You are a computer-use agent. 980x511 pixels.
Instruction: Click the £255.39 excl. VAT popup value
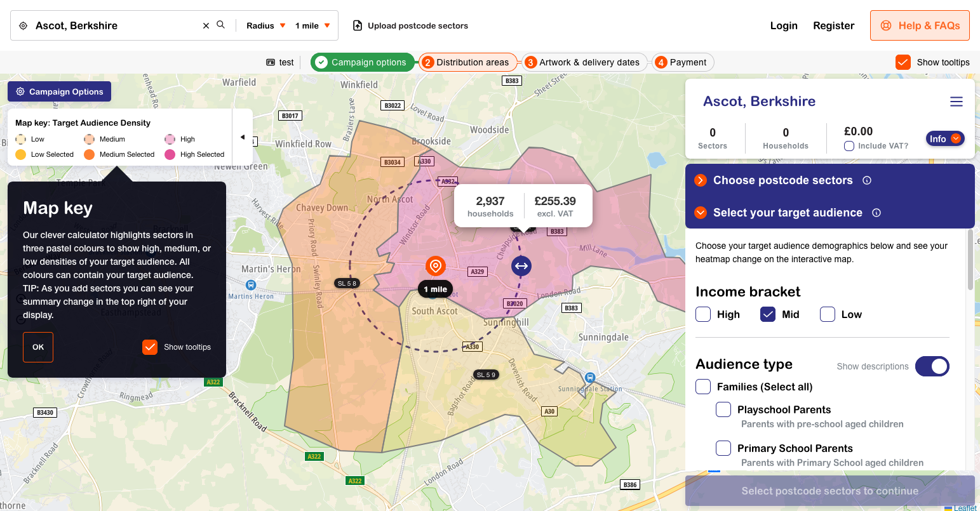555,201
